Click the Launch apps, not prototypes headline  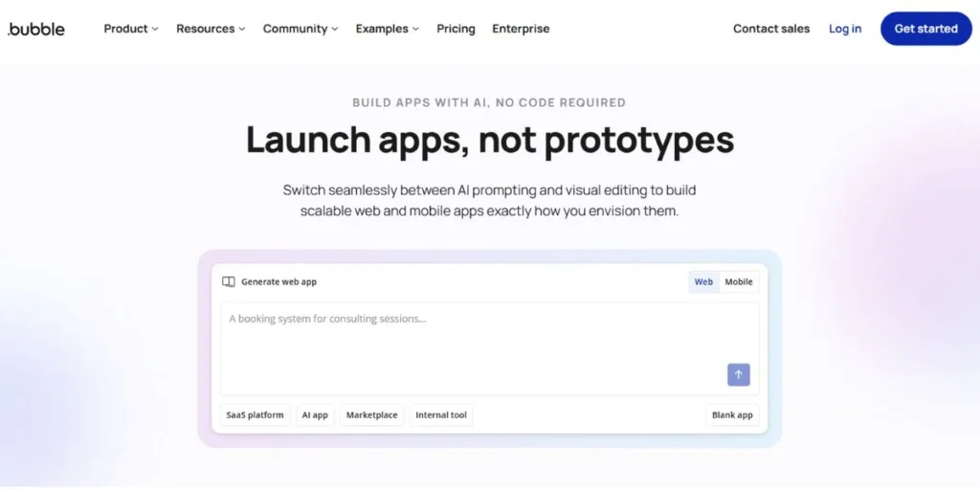[x=490, y=140]
